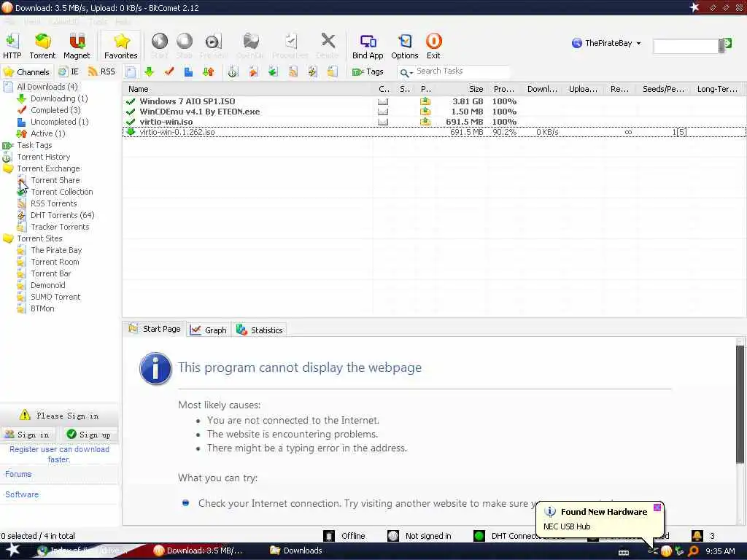
Task: Click the Start task toolbar button
Action: [160, 46]
